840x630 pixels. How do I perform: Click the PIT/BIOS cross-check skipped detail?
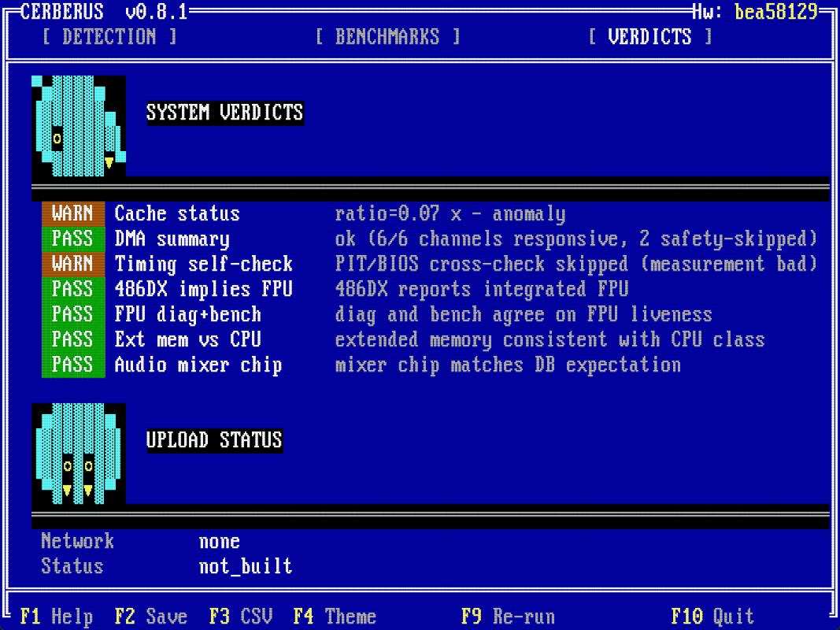tap(576, 264)
